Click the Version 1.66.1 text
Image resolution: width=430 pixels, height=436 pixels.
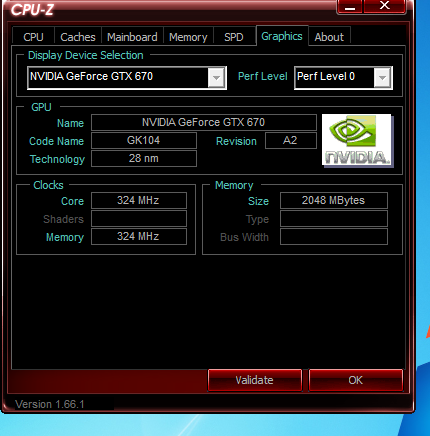point(50,404)
